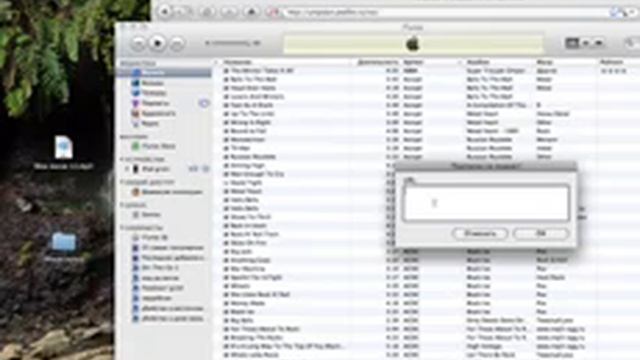Select the song 'She Likes Rock N Roll'
Screen dimensions: 640x360
tap(260, 294)
